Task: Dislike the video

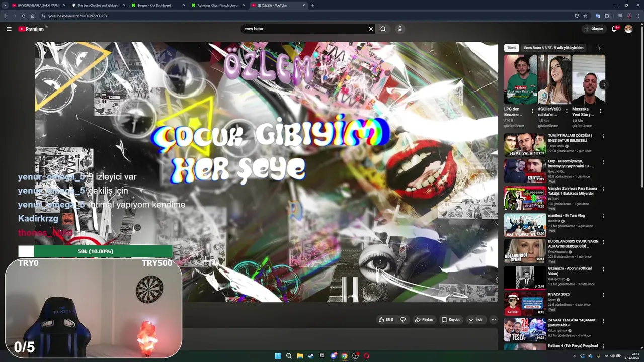Action: (x=403, y=319)
